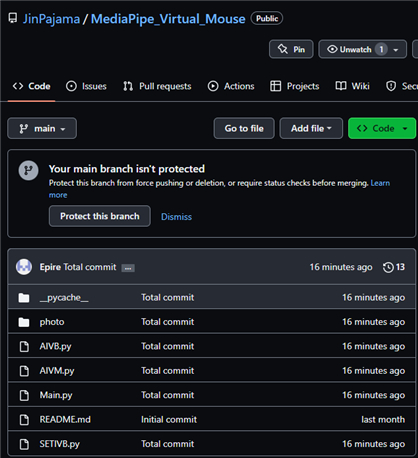Click the 16 minutes ago timestamp for photo
This screenshot has height=458, width=418.
coord(373,322)
